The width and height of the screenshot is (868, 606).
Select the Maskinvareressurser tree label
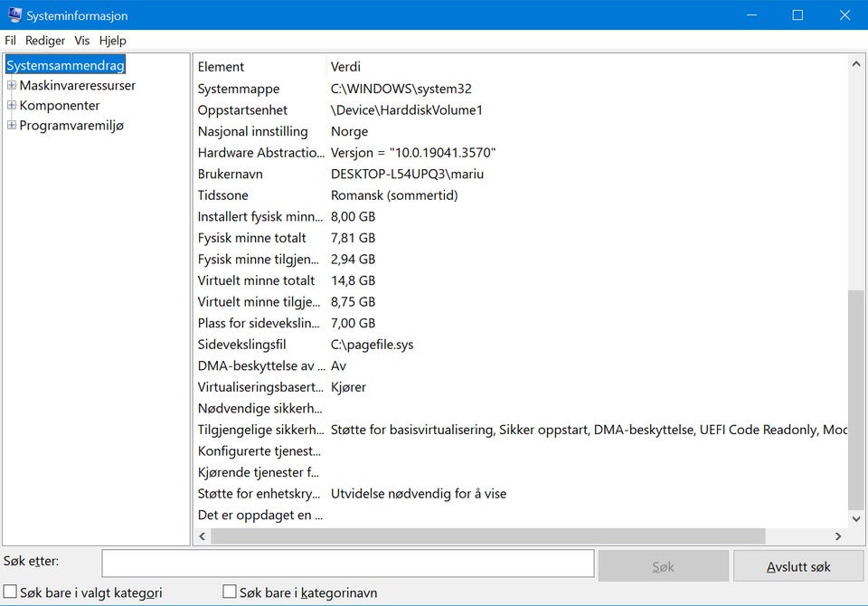[78, 85]
